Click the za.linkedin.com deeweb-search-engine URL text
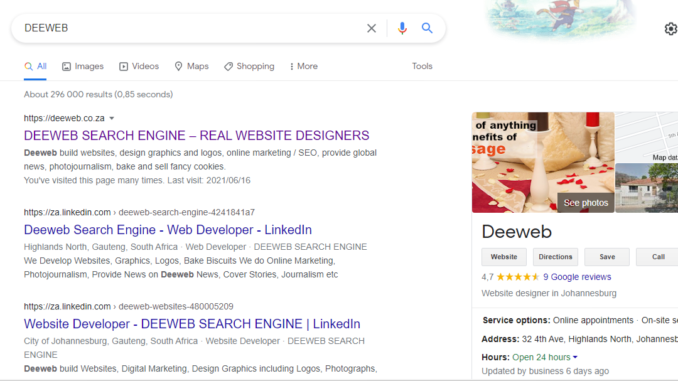The width and height of the screenshot is (678, 381). (139, 212)
